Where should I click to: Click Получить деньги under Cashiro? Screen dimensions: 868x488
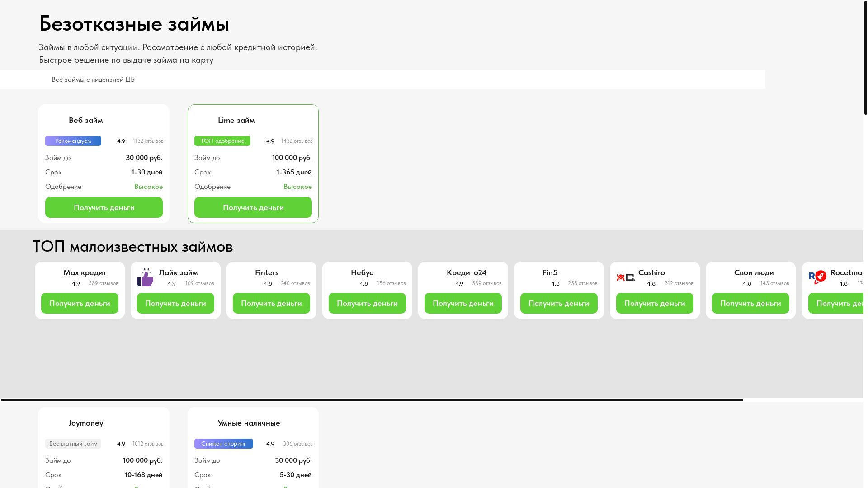655,303
